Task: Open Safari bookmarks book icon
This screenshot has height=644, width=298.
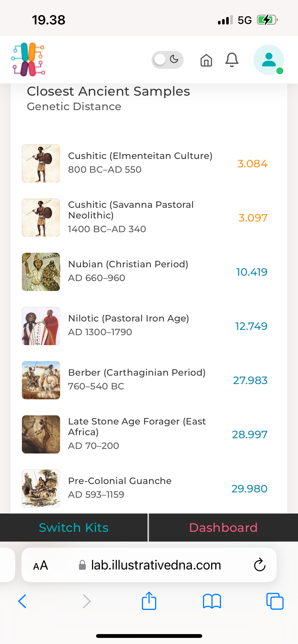Action: coord(212,601)
